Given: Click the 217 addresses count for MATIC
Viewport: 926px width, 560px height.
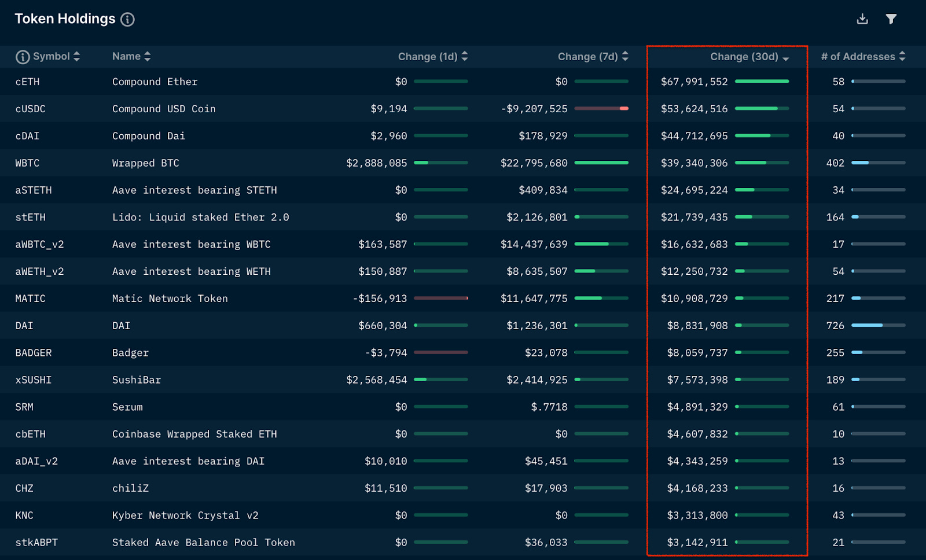Looking at the screenshot, I should (x=835, y=299).
